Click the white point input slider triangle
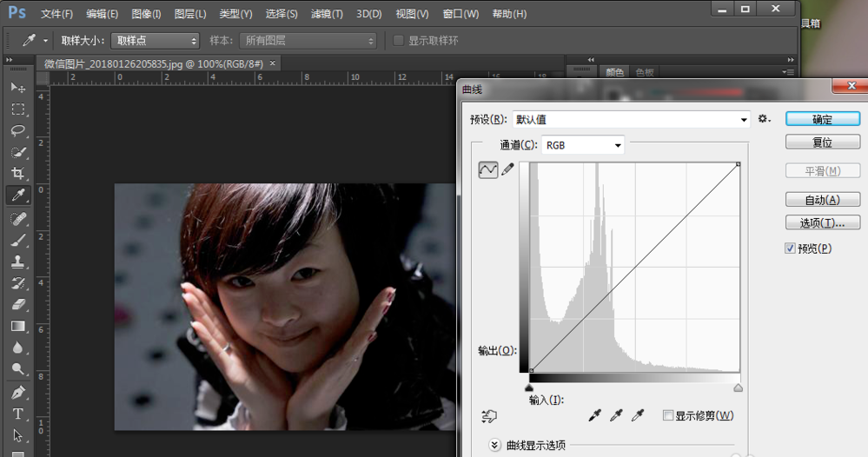 pyautogui.click(x=738, y=388)
